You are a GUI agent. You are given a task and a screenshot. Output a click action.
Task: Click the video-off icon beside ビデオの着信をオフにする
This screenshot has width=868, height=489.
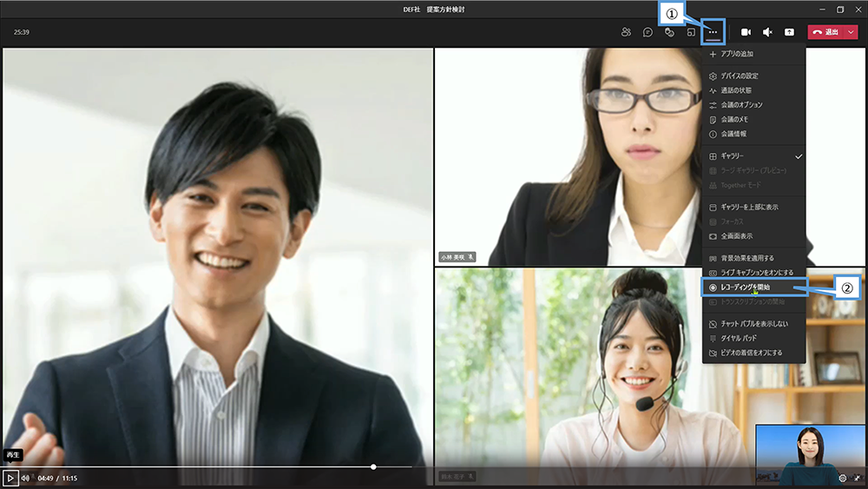(x=713, y=353)
